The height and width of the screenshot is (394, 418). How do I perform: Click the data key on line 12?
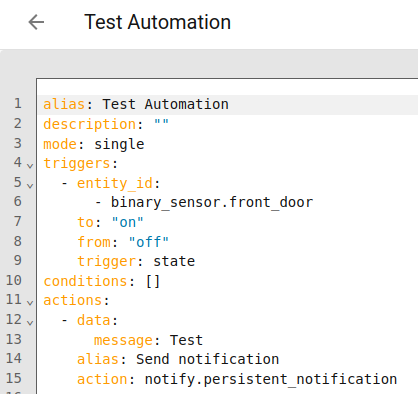coord(94,320)
